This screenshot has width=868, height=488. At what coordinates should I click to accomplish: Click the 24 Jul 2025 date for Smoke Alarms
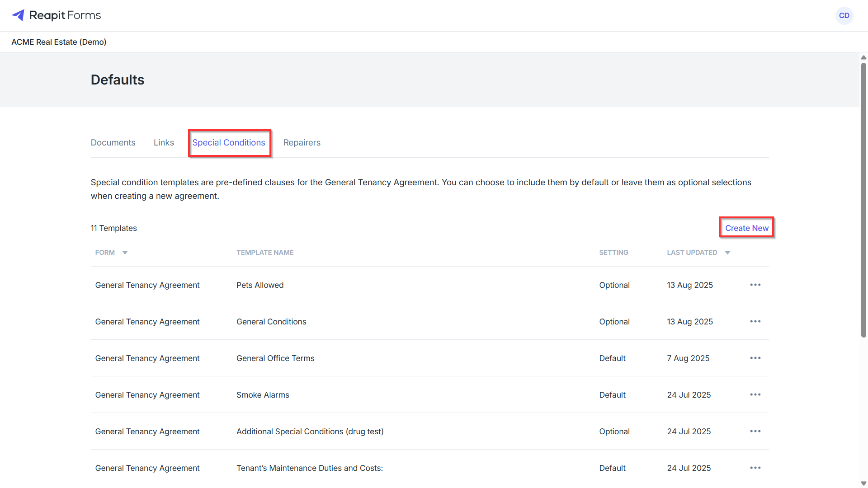[x=689, y=395]
